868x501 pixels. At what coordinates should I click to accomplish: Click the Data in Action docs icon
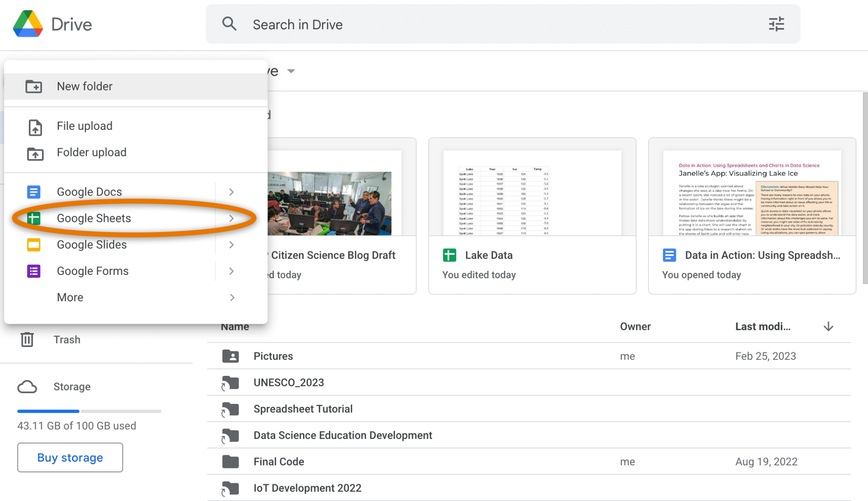[669, 255]
